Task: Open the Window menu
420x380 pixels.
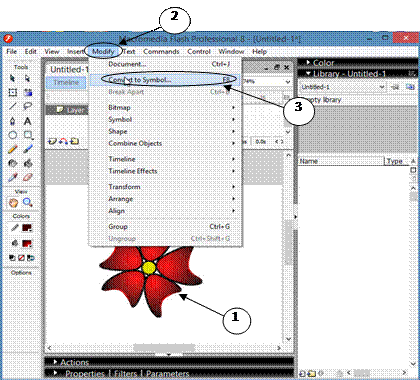Action: click(x=231, y=51)
